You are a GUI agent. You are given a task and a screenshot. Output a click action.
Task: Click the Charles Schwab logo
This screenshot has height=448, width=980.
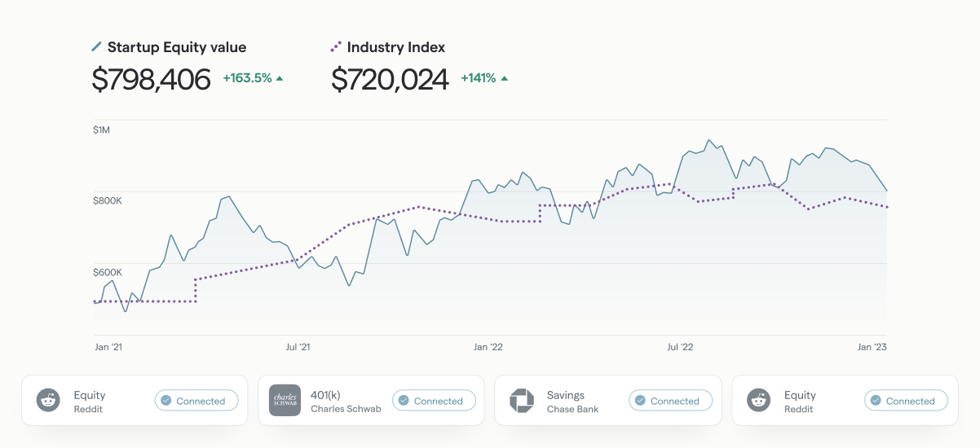(x=285, y=400)
